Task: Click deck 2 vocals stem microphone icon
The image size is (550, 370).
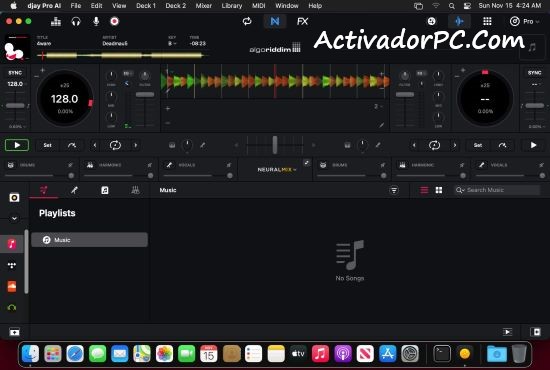Action: click(x=482, y=165)
